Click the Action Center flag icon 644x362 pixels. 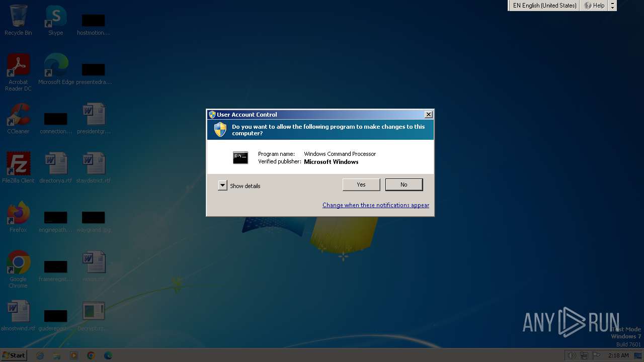pyautogui.click(x=596, y=355)
